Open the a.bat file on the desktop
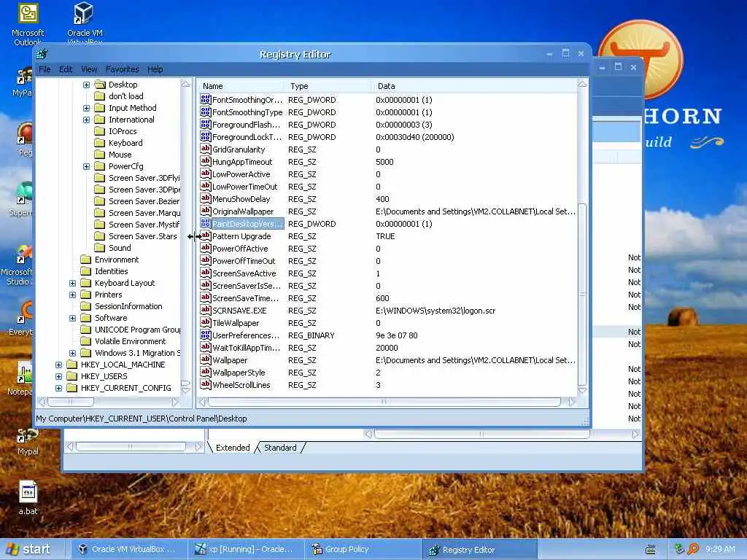This screenshot has width=747, height=560. [x=28, y=497]
